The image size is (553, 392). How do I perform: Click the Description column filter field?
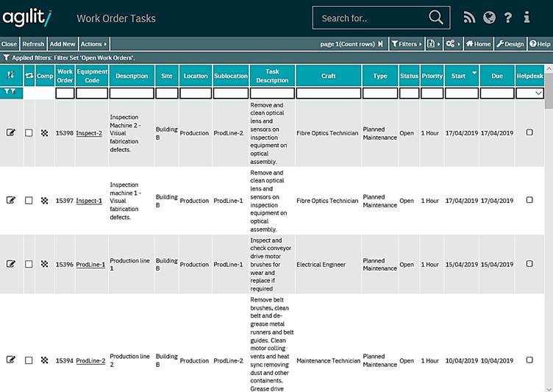131,93
